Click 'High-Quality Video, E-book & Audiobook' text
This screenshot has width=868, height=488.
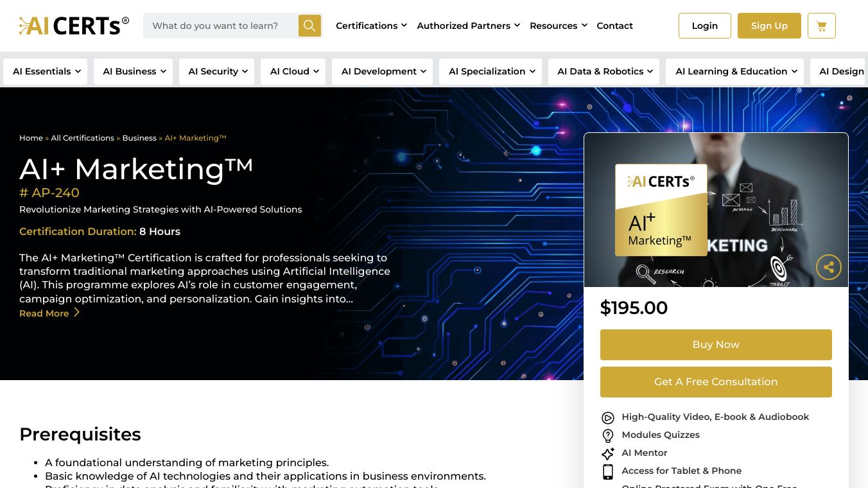715,417
